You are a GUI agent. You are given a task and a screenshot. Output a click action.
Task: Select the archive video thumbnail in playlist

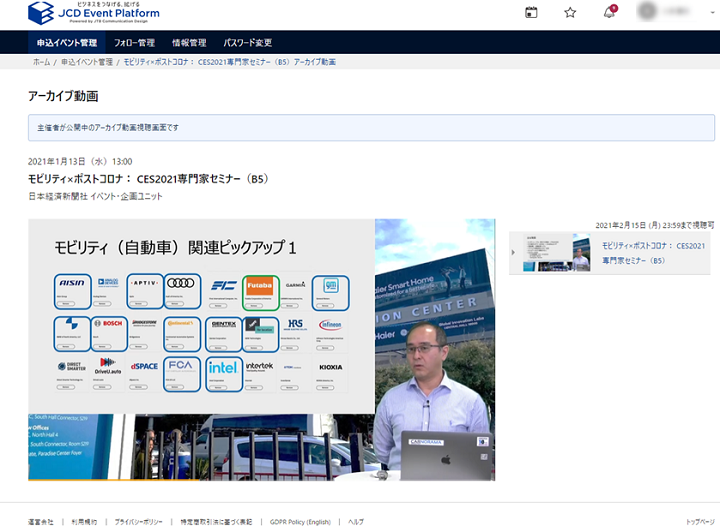click(557, 252)
